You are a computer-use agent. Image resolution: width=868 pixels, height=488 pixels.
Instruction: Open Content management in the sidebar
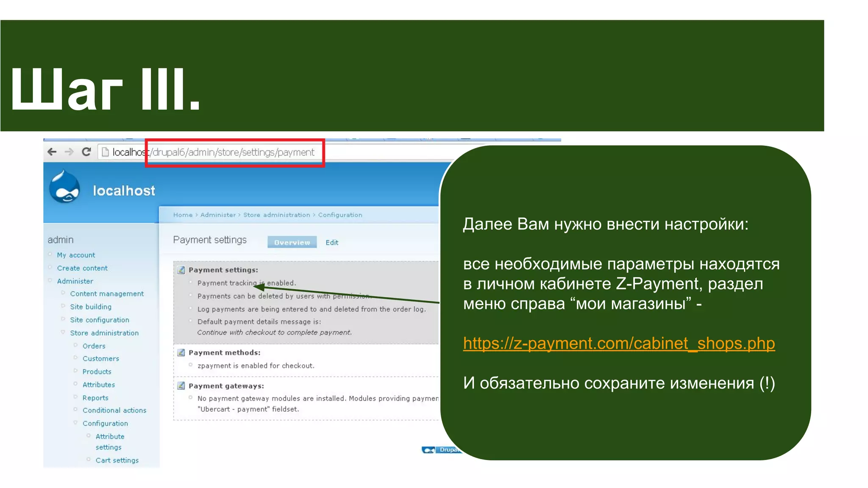(x=107, y=294)
